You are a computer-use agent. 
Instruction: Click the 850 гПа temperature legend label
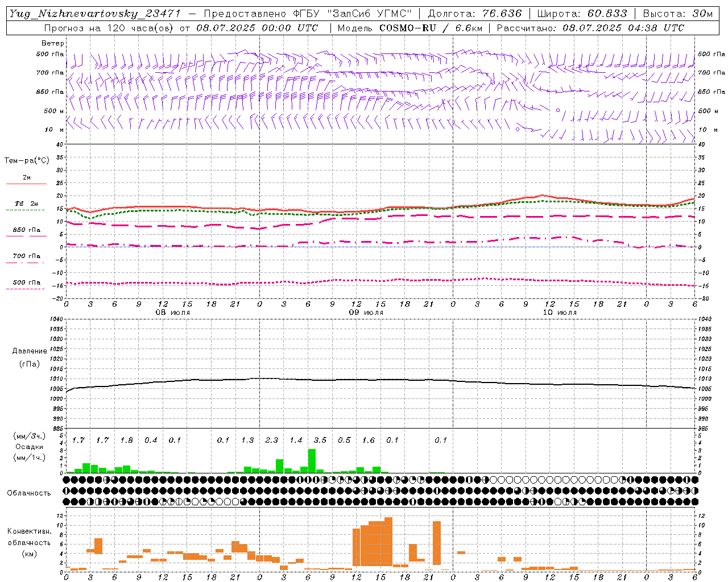[26, 230]
